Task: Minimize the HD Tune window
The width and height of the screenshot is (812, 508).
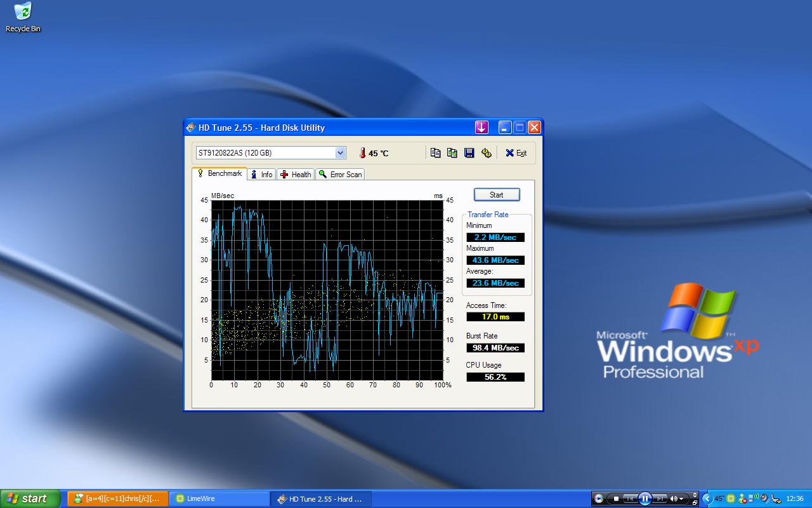Action: pyautogui.click(x=505, y=128)
